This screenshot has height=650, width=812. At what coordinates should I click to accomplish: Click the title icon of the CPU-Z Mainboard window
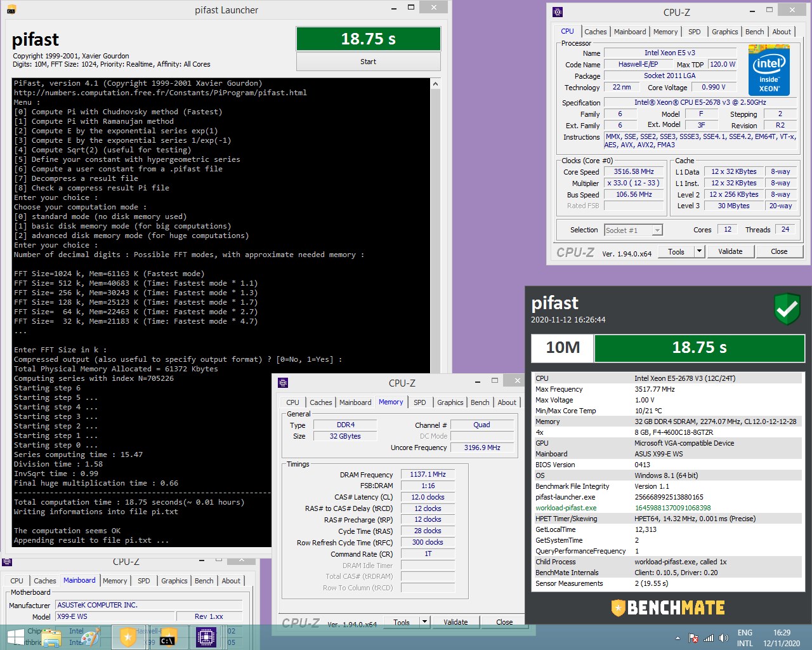[x=7, y=562]
